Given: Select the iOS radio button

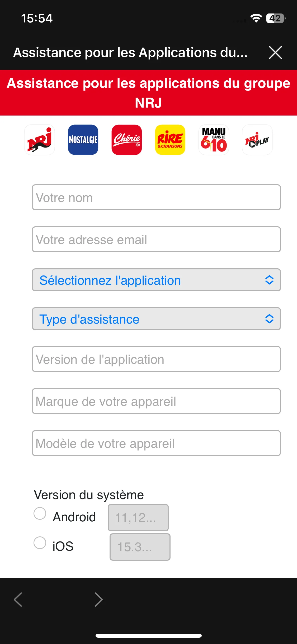Looking at the screenshot, I should (x=40, y=543).
